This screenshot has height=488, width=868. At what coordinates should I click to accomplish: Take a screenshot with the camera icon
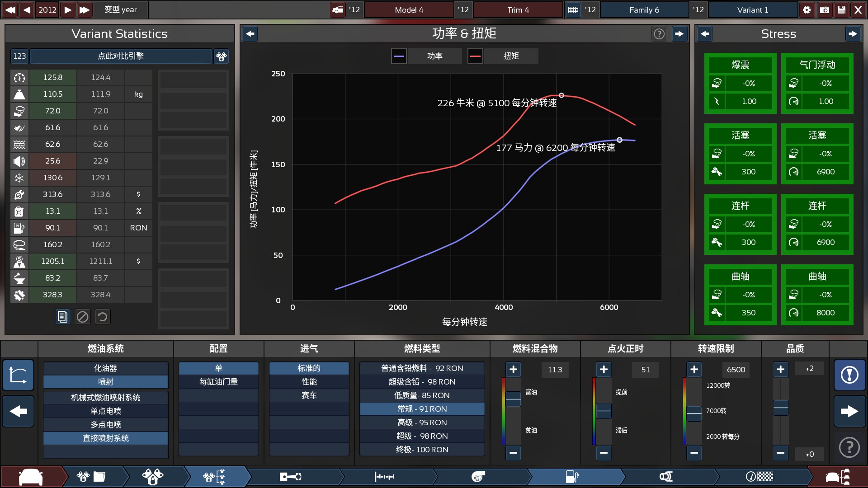point(824,9)
